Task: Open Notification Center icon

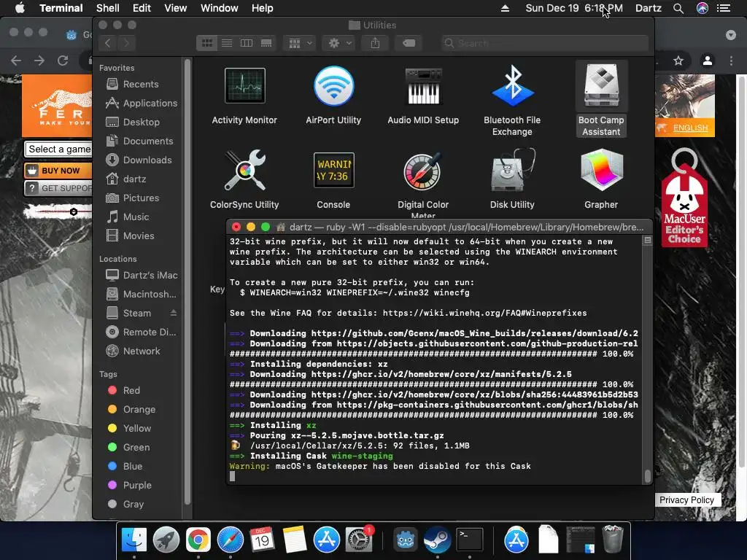Action: point(724,8)
